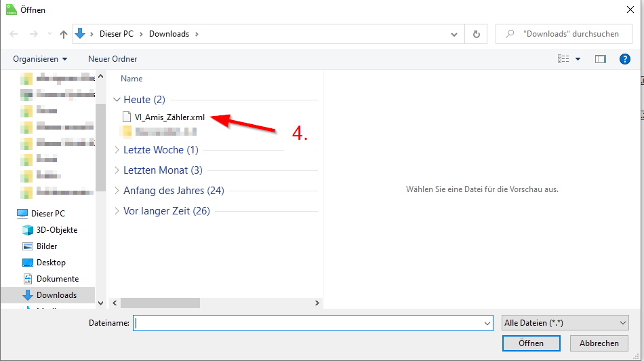Create a folder with Neuer Ordner

point(113,59)
